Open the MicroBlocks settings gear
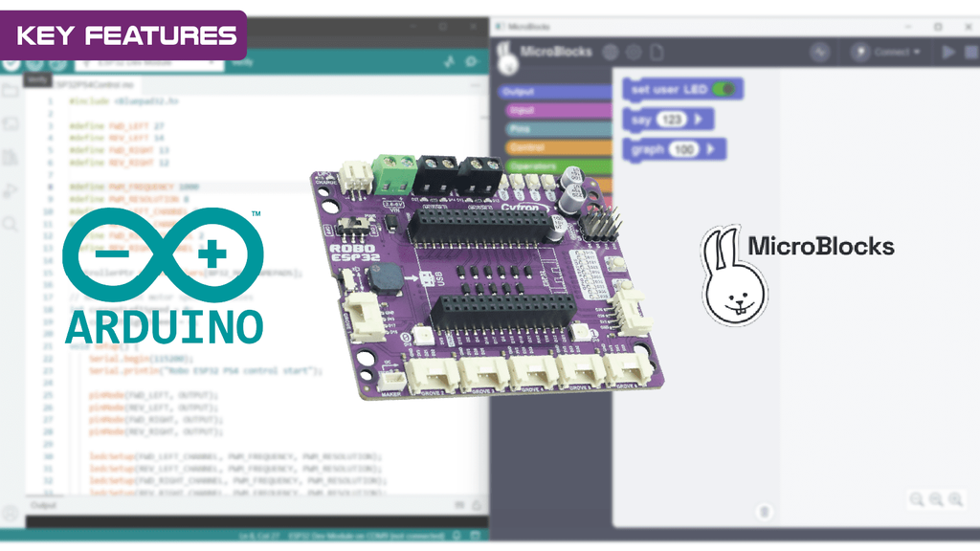The height and width of the screenshot is (551, 980). (x=633, y=52)
